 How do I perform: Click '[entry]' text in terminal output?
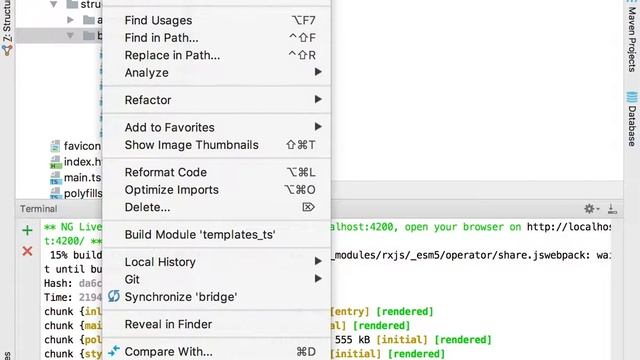[x=349, y=312]
